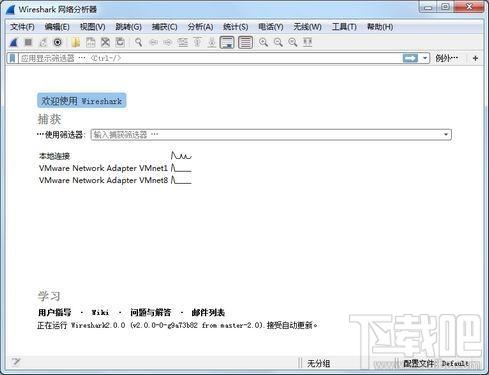
Task: Expand the capture filter dropdown arrow
Action: (x=446, y=134)
